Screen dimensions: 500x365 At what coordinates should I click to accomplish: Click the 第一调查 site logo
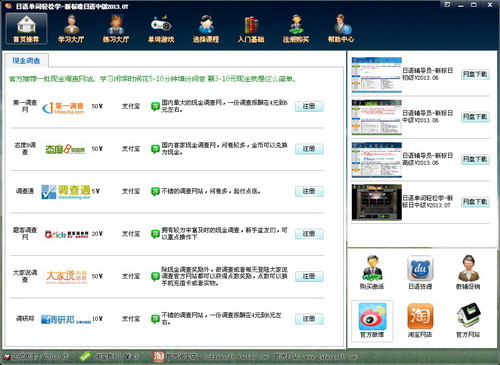click(x=63, y=108)
